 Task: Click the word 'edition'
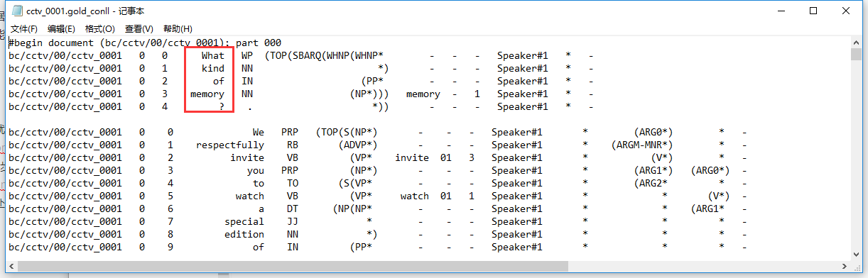click(x=244, y=234)
